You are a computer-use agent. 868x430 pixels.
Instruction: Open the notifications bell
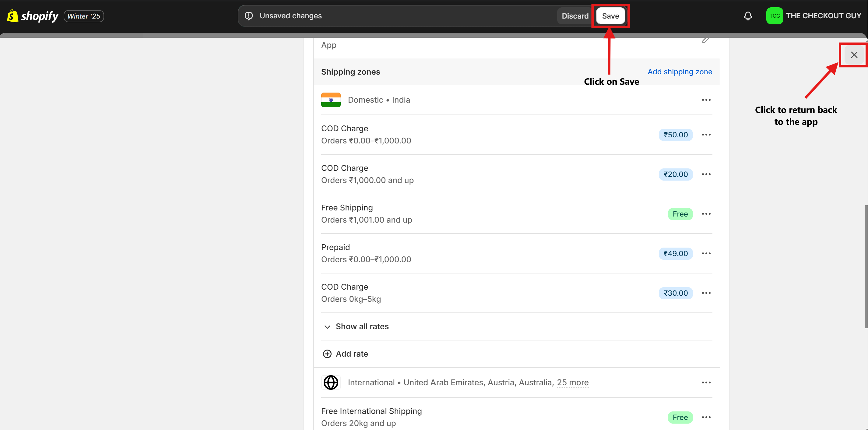pyautogui.click(x=748, y=16)
